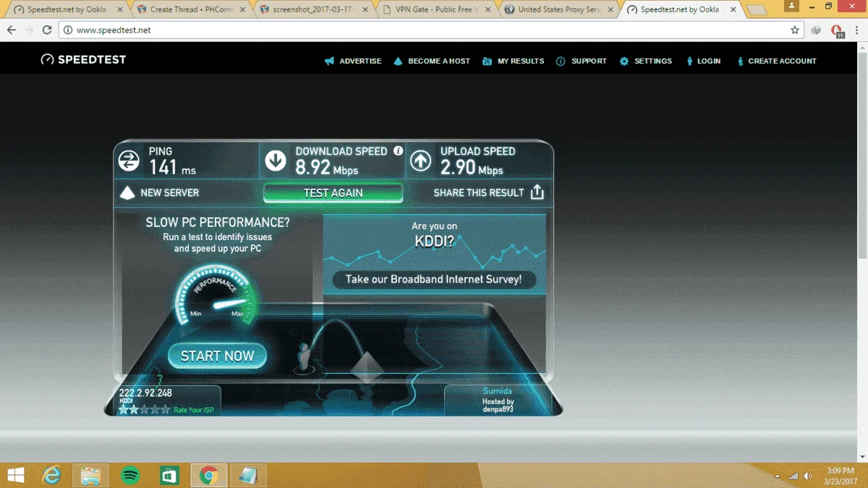Image resolution: width=868 pixels, height=488 pixels.
Task: Reload the page
Action: [x=47, y=30]
